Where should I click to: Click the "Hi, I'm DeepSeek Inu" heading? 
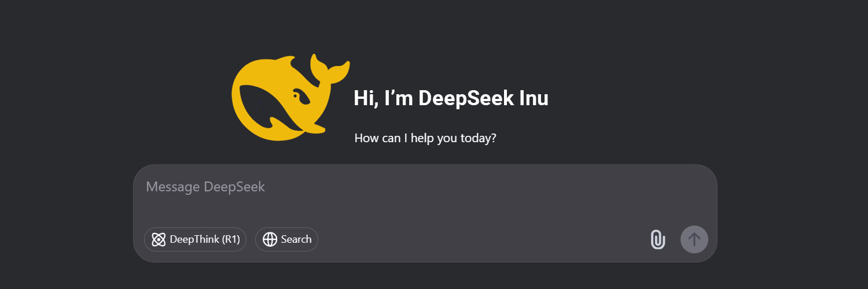coord(451,98)
